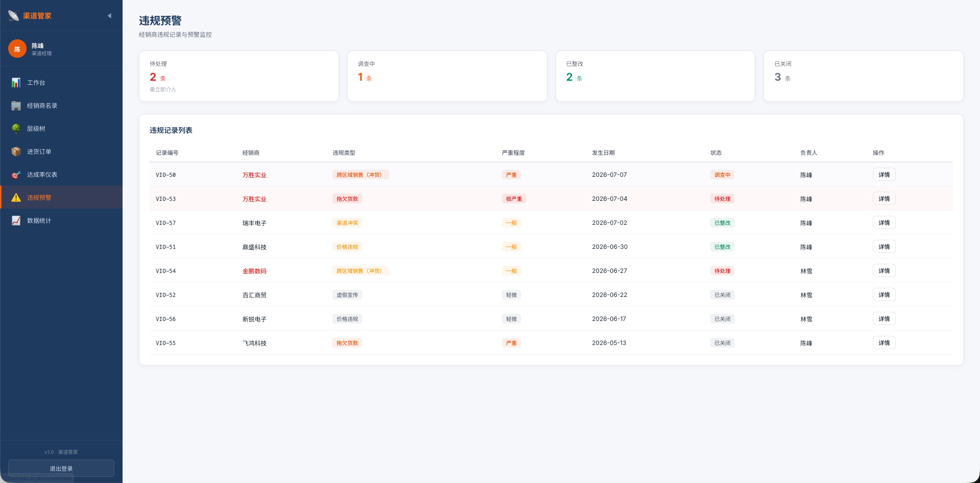The height and width of the screenshot is (483, 980).
Task: Click the 极严重 severity tag
Action: coord(514,199)
